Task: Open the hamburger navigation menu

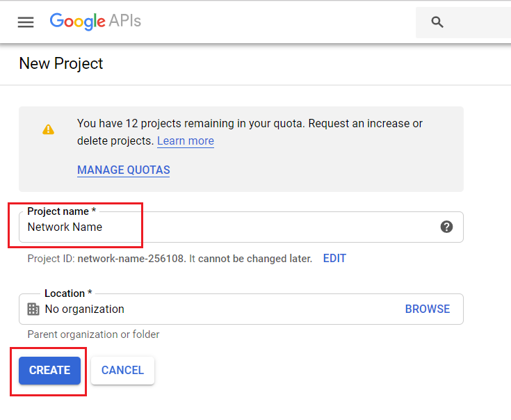Action: click(x=26, y=22)
